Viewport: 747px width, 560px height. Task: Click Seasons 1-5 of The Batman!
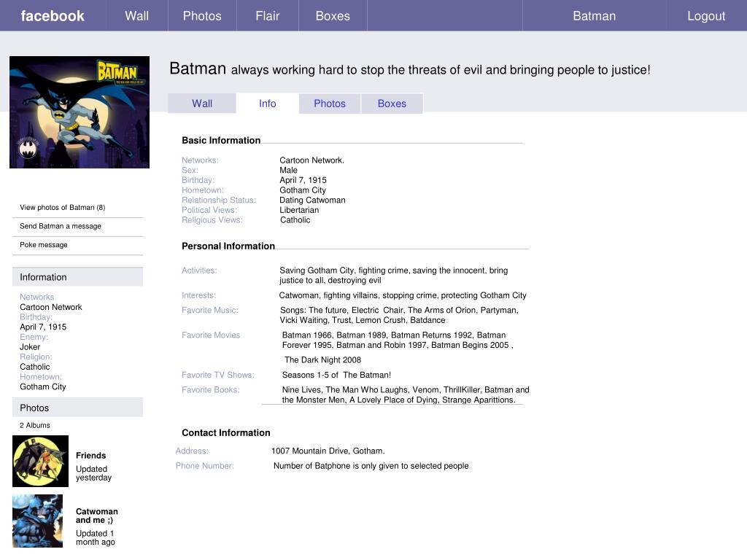[x=336, y=375]
